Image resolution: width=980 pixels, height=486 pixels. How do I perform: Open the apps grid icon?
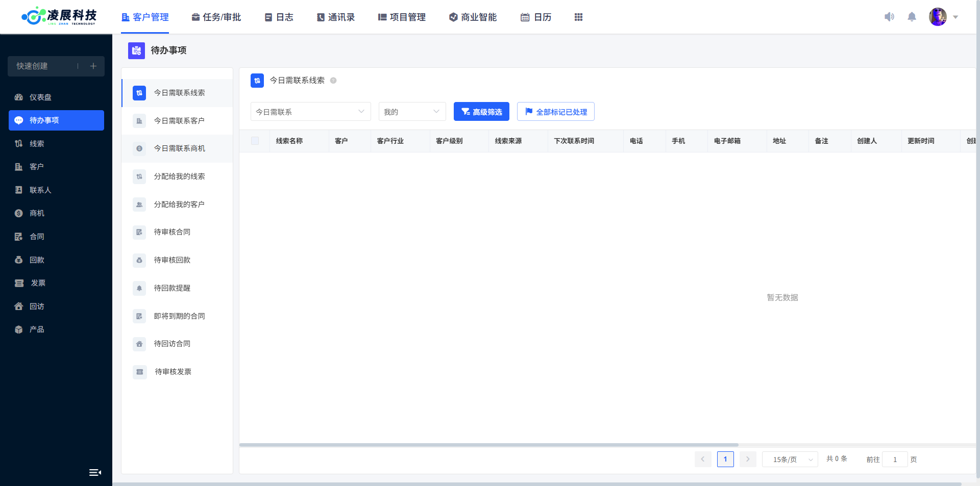[578, 17]
